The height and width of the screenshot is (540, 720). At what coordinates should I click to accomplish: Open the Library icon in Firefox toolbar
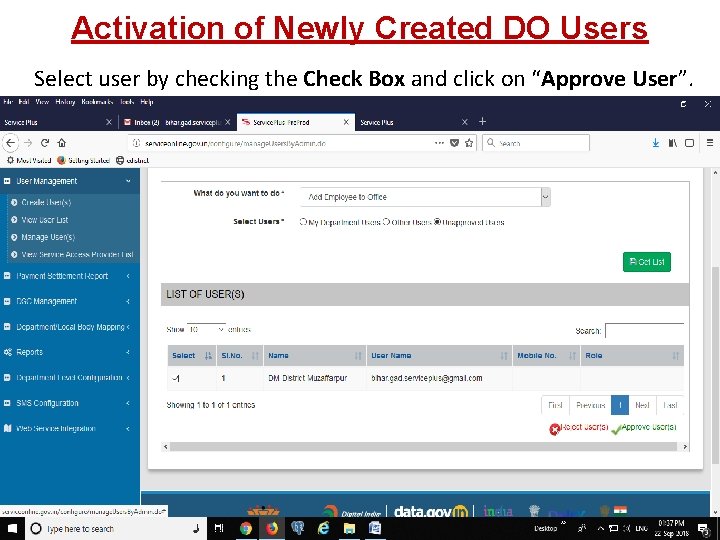(673, 143)
